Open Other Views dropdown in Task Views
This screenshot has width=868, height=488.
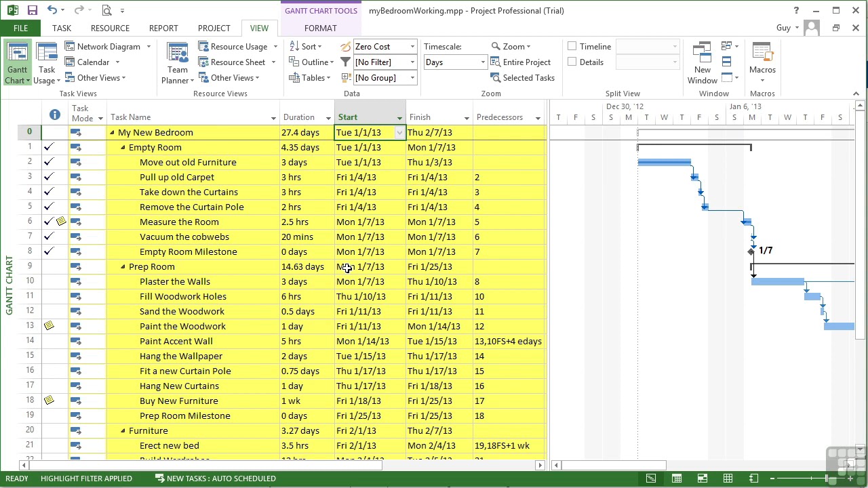96,77
